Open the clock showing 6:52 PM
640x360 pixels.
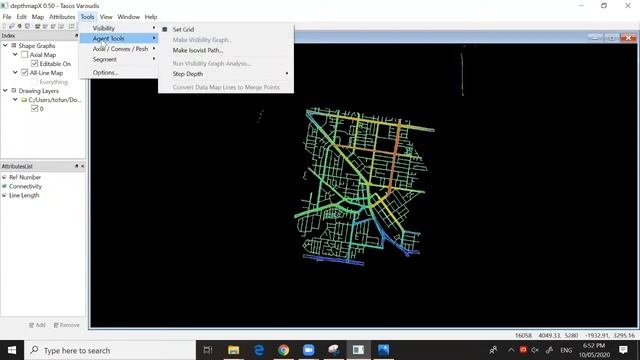[594, 350]
